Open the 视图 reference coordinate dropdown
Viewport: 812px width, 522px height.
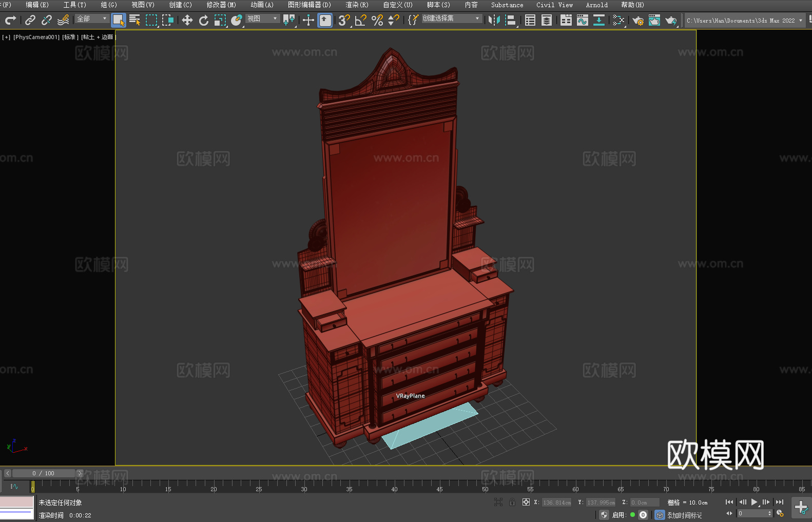point(262,18)
